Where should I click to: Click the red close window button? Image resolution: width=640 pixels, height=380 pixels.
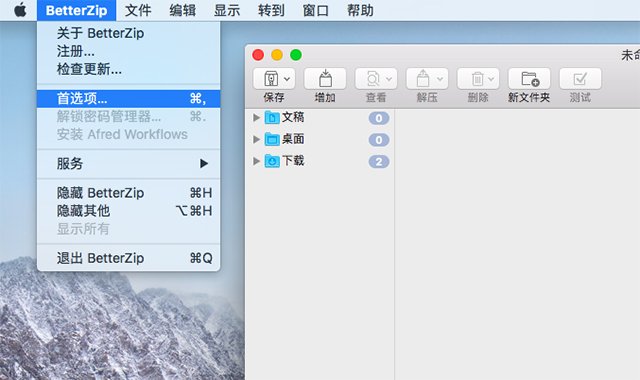258,55
